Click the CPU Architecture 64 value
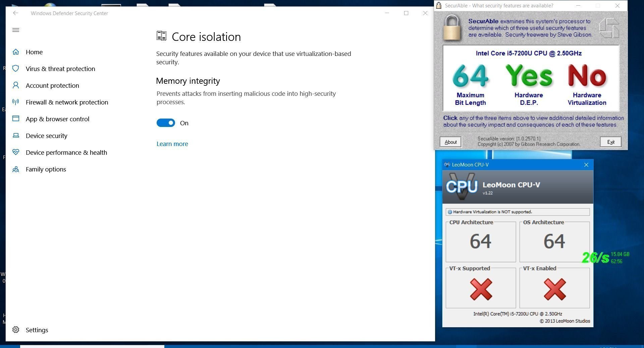Viewport: 644px width, 348px height. pos(481,241)
